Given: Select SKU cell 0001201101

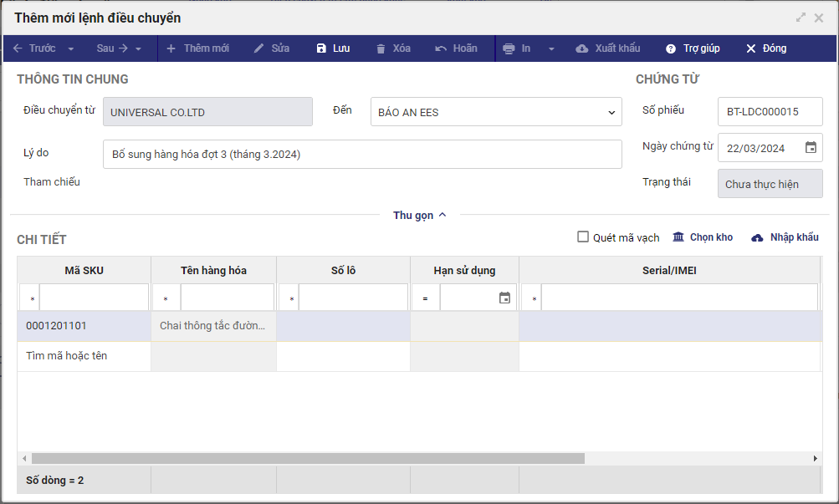Looking at the screenshot, I should pos(84,326).
